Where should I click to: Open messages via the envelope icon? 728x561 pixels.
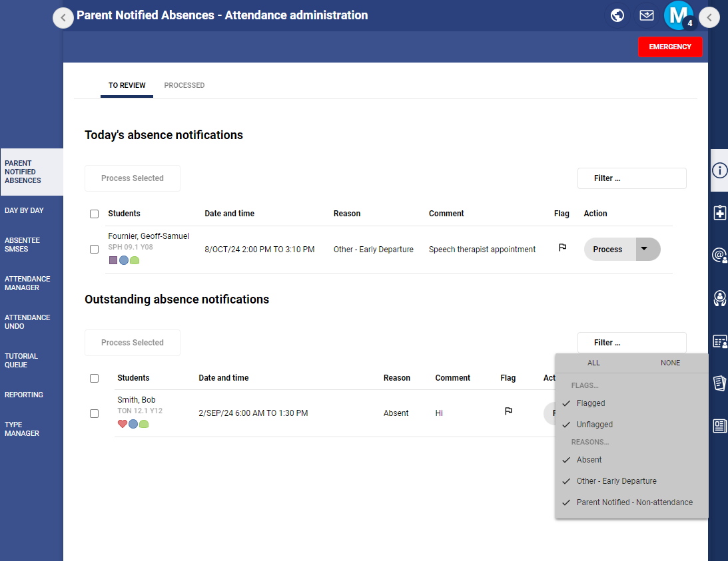point(646,15)
